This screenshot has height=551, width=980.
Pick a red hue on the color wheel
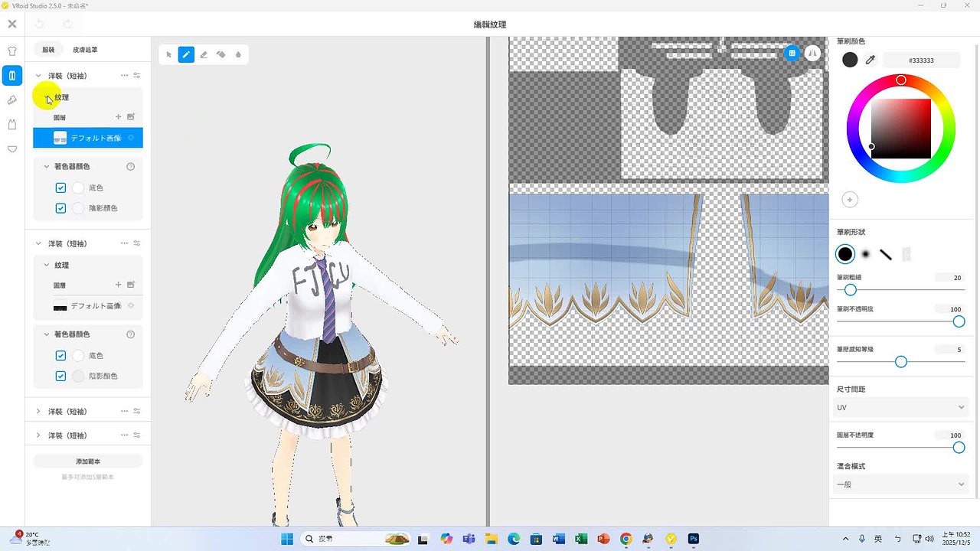(901, 80)
